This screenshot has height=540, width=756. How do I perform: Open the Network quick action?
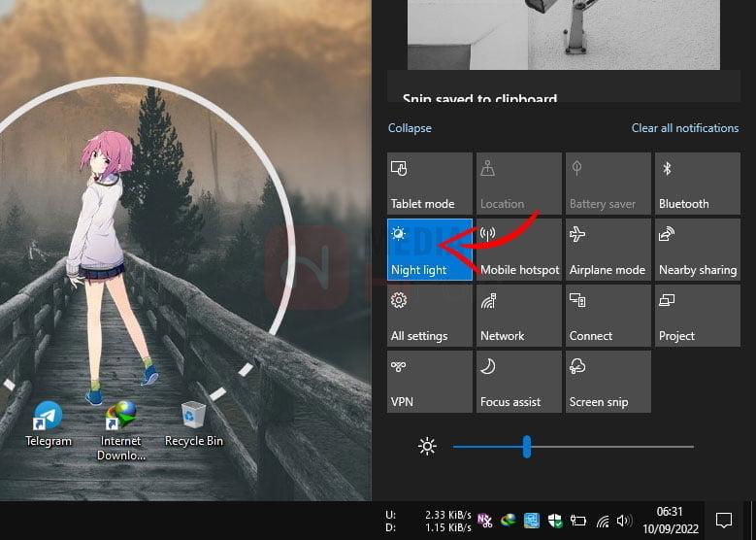[x=519, y=316]
